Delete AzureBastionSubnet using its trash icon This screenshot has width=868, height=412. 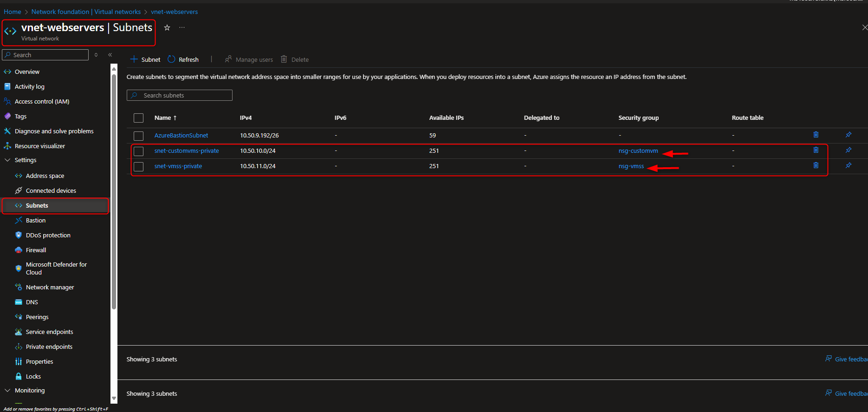(x=816, y=135)
